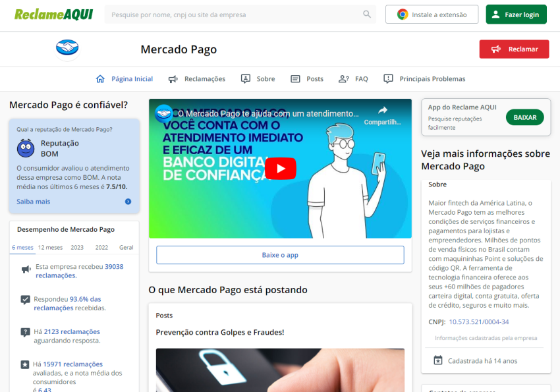
Task: Open the 15971 reclamações link
Action: click(x=73, y=364)
